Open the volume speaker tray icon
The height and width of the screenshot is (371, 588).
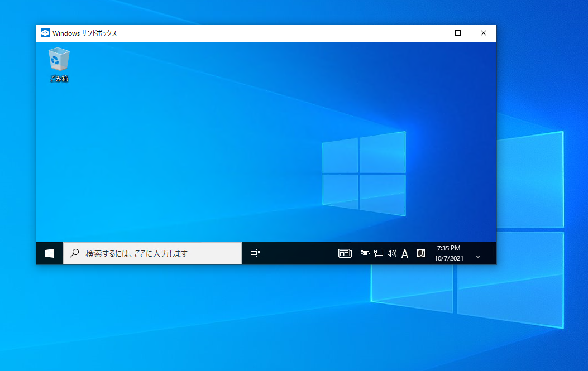point(392,253)
